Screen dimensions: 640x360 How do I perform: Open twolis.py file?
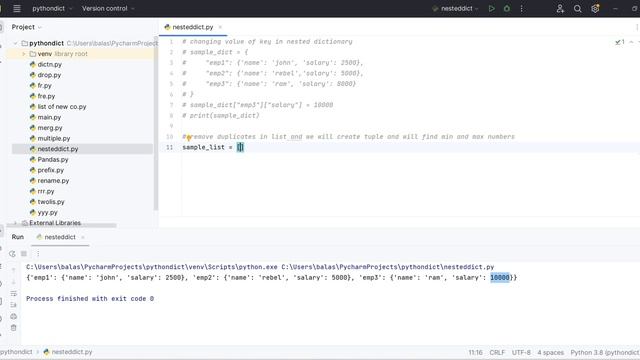click(x=51, y=202)
